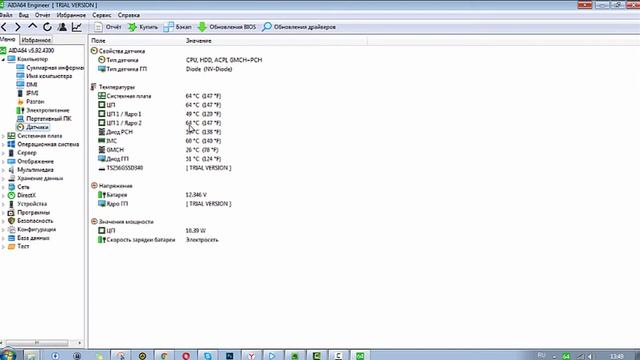Image resolution: width=640 pixels, height=360 pixels.
Task: Select the Системная плата temperature row
Action: pos(159,96)
